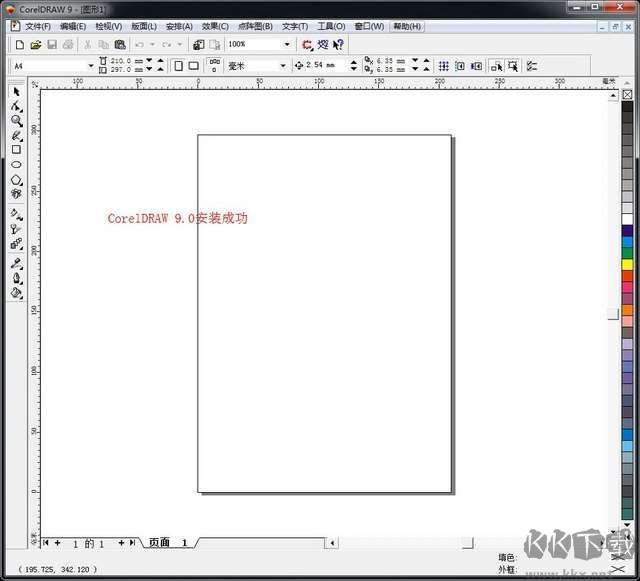Create a new document
This screenshot has height=581, width=640.
pos(19,45)
